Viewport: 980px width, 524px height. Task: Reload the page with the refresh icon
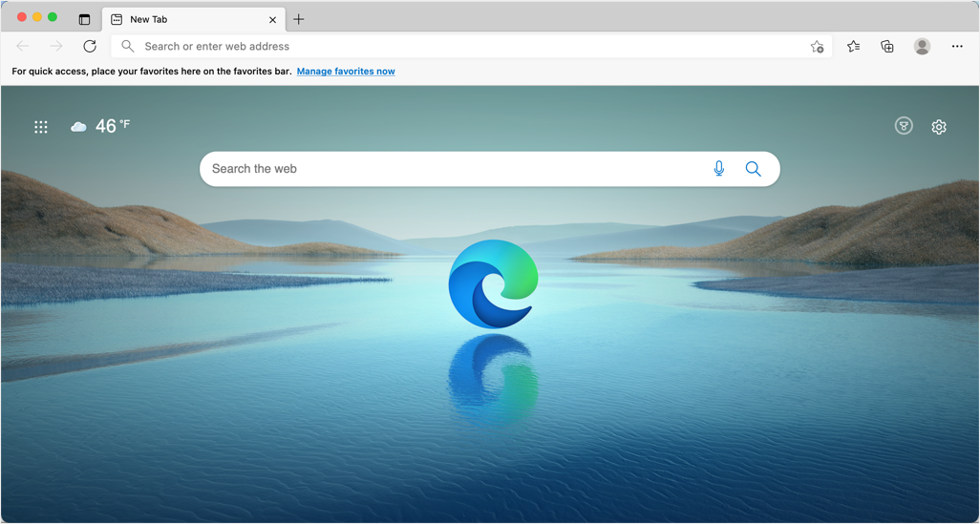tap(90, 46)
